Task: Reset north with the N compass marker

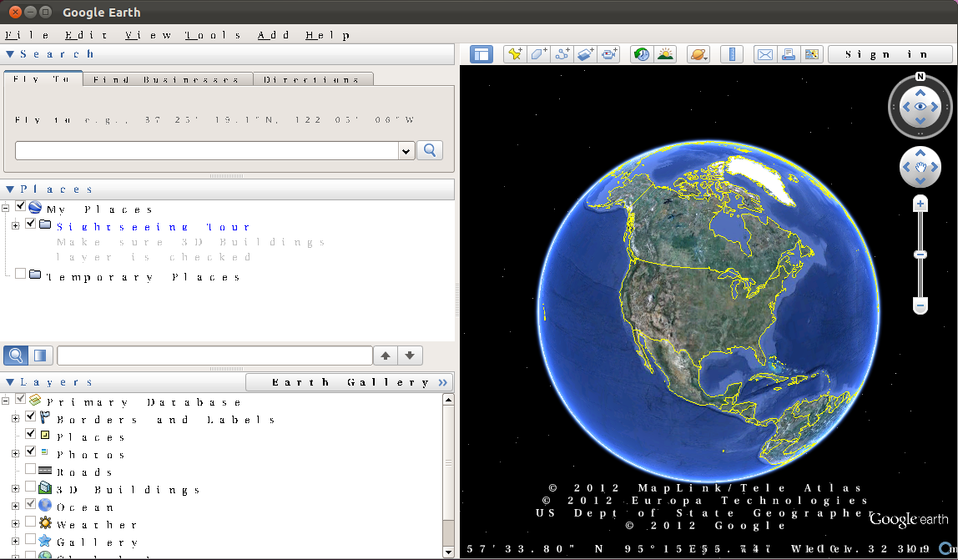Action: pos(920,77)
